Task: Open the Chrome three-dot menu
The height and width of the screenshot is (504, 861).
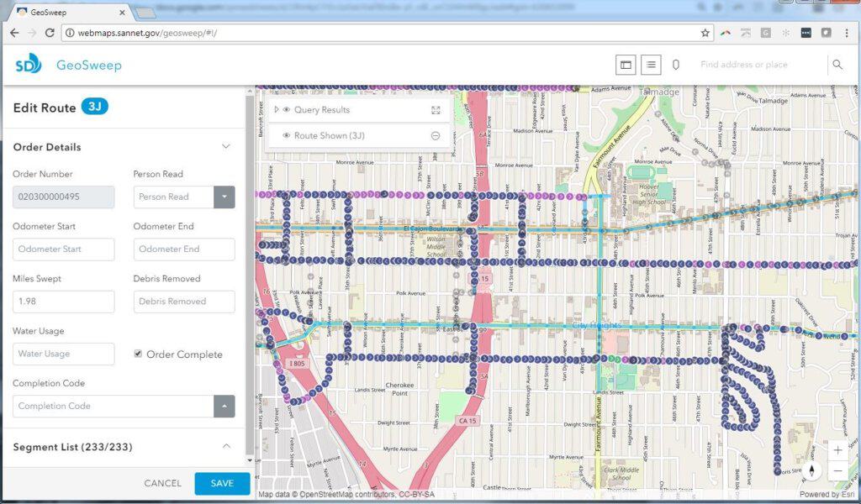Action: 847,33
